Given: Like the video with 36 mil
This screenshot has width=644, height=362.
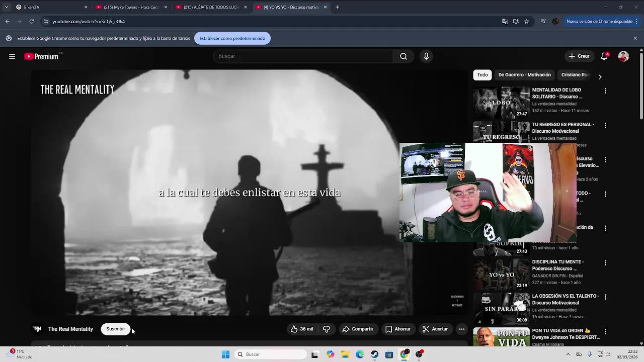Looking at the screenshot, I should [302, 329].
